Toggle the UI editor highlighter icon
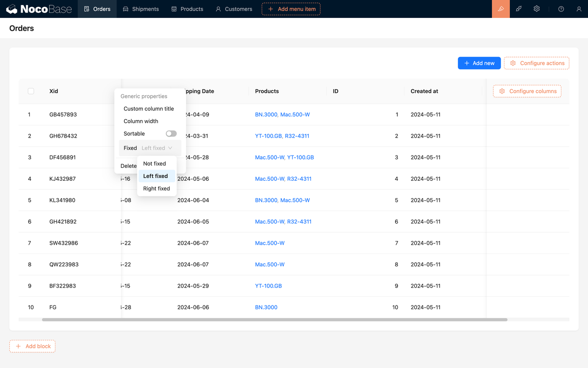This screenshot has width=588, height=368. pyautogui.click(x=500, y=9)
